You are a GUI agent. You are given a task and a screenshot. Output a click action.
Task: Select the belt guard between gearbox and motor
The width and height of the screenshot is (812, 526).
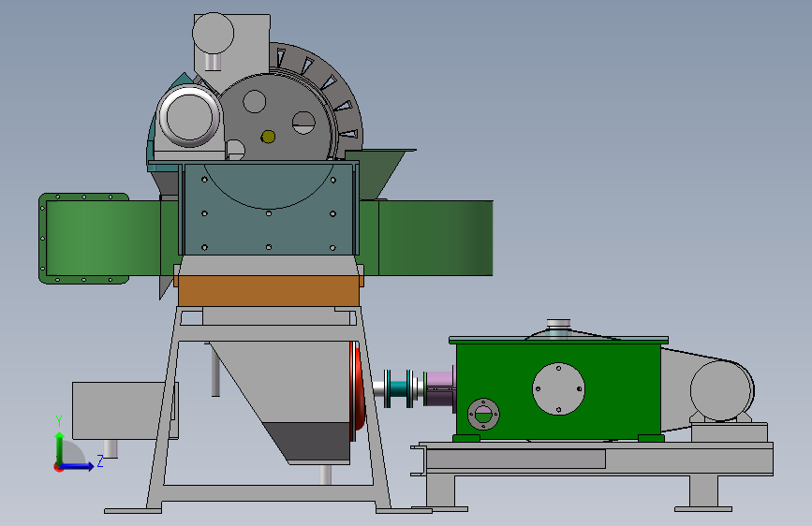pyautogui.click(x=675, y=389)
